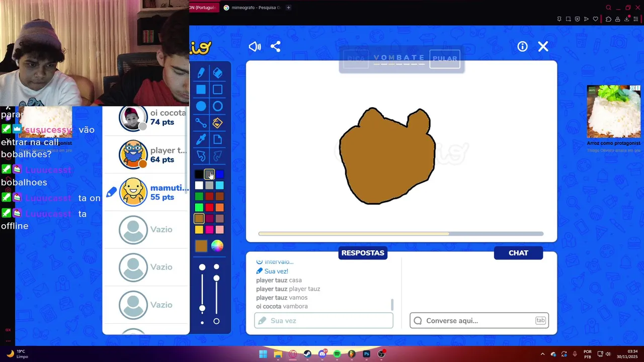Open Steam from the taskbar
The height and width of the screenshot is (362, 644).
point(307,354)
